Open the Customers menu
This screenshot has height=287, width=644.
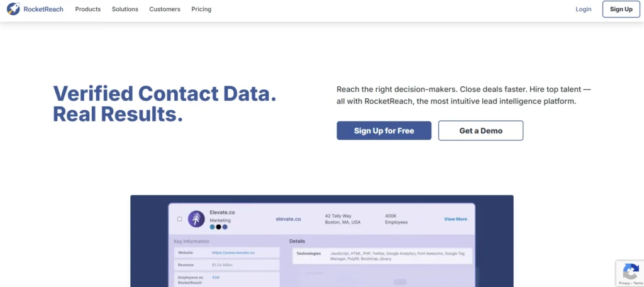tap(165, 9)
